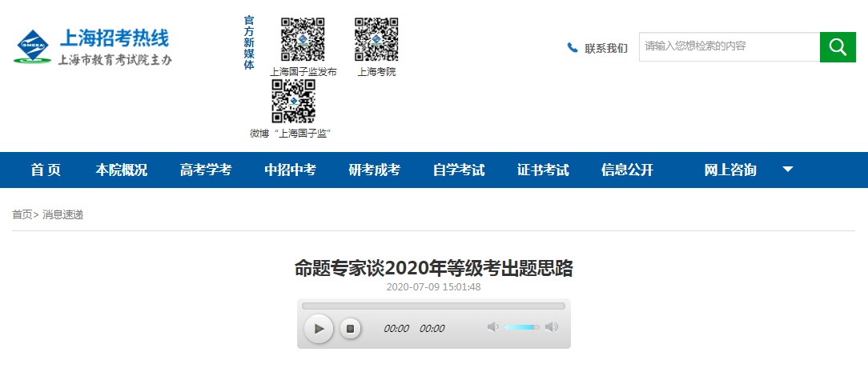Click the search input field
Image resolution: width=868 pixels, height=384 pixels.
[x=729, y=47]
